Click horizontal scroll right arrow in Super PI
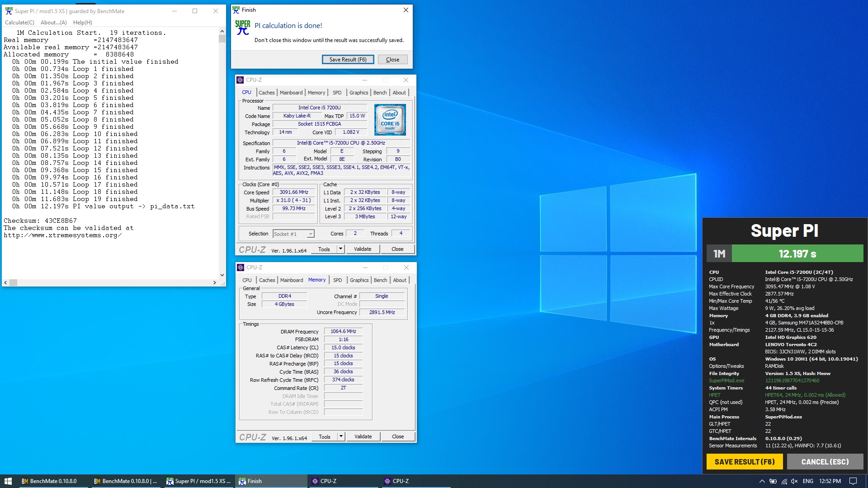Image resolution: width=868 pixels, height=488 pixels. tap(215, 283)
